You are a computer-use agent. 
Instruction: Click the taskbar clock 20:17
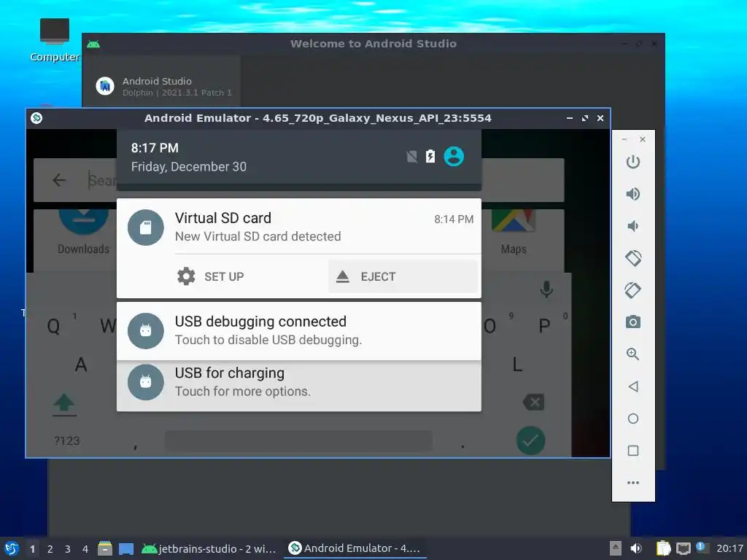[729, 548]
